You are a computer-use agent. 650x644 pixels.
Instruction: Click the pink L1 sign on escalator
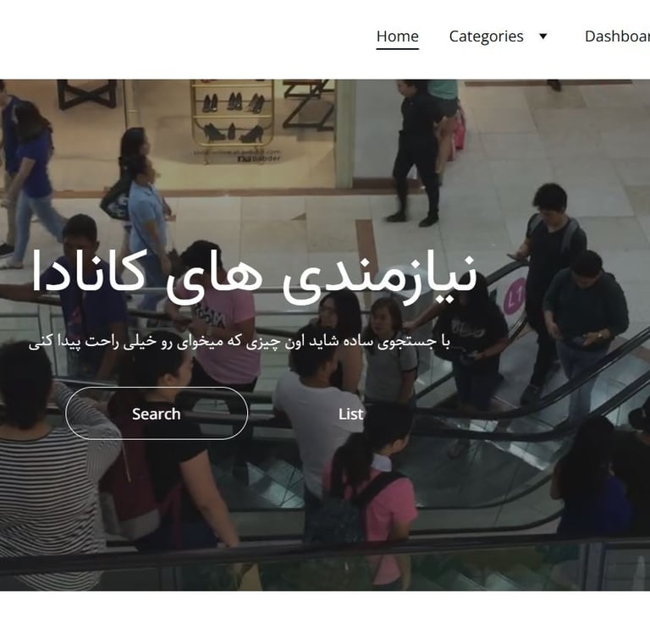pos(514,296)
